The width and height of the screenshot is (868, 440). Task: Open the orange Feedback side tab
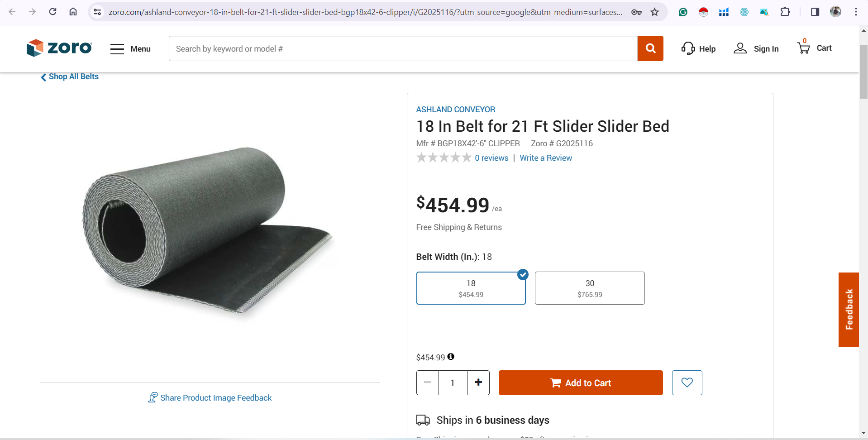click(x=848, y=310)
